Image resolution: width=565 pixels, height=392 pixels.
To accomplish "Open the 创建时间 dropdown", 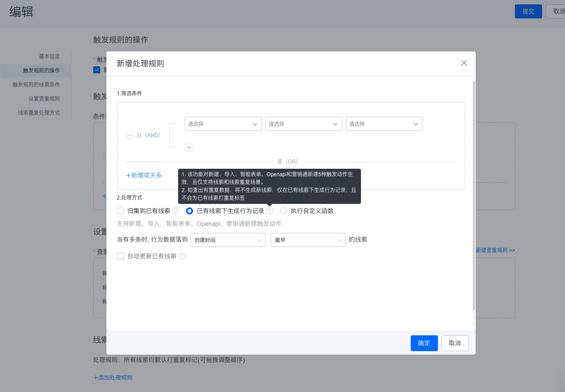I will (x=228, y=240).
